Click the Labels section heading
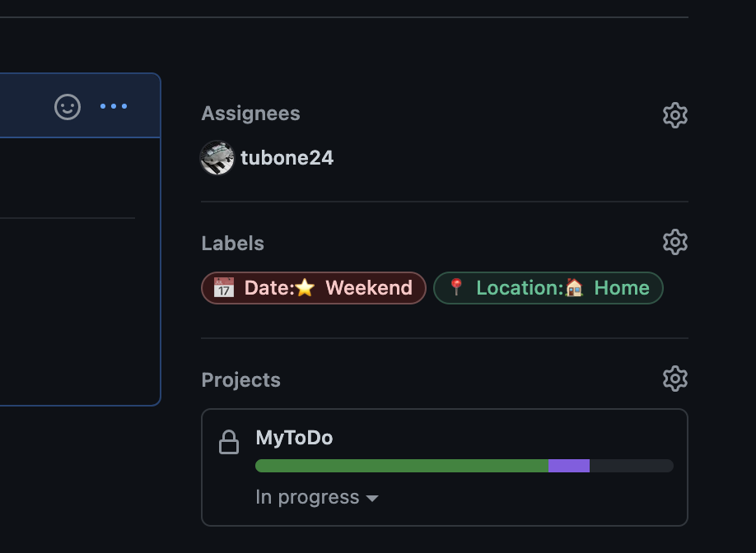This screenshot has height=553, width=756. (232, 244)
